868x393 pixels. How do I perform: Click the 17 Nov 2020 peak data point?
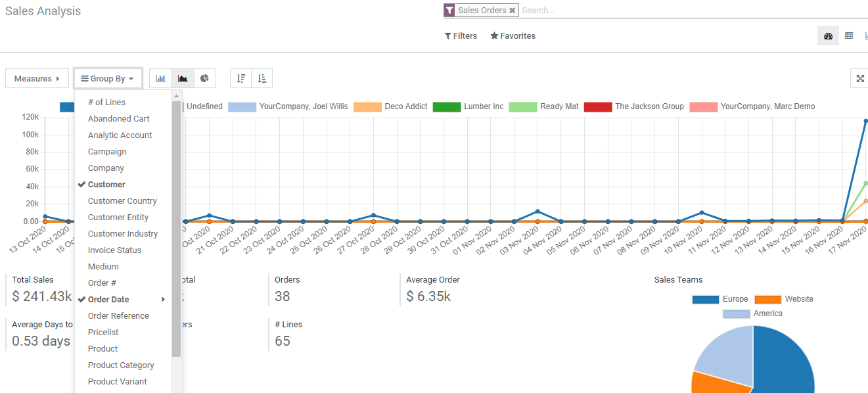pyautogui.click(x=865, y=122)
